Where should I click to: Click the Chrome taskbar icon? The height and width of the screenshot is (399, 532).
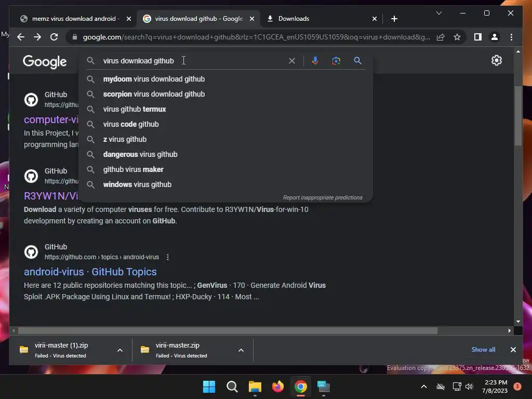pos(301,387)
